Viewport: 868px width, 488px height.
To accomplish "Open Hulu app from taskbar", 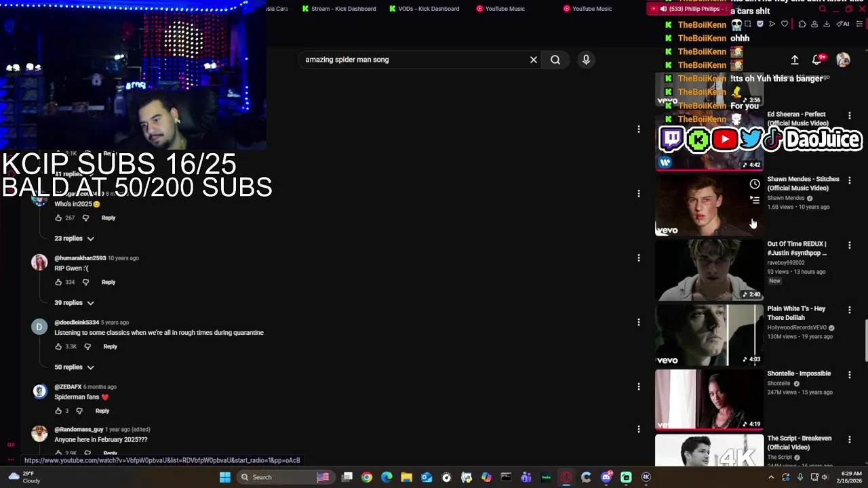I will coord(546,477).
